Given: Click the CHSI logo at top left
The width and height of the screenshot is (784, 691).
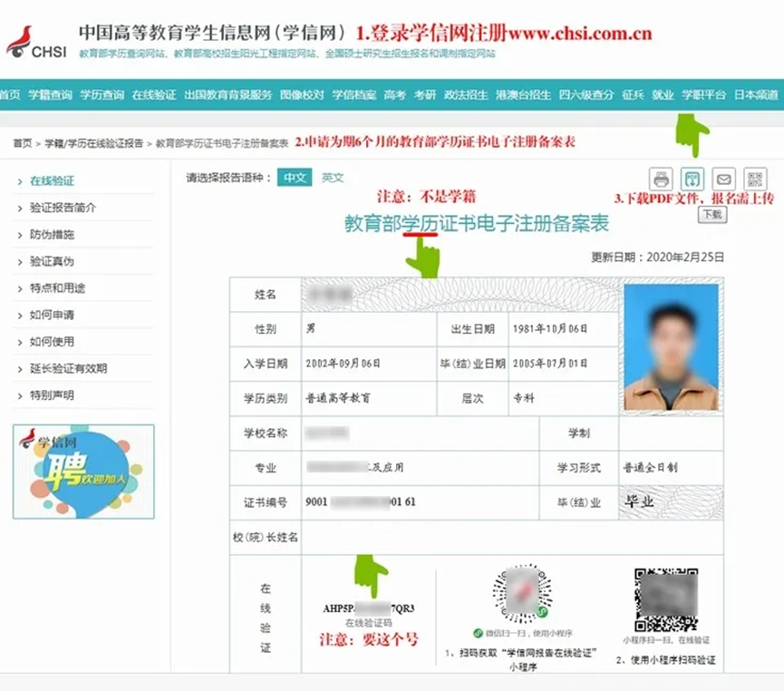Looking at the screenshot, I should (36, 42).
